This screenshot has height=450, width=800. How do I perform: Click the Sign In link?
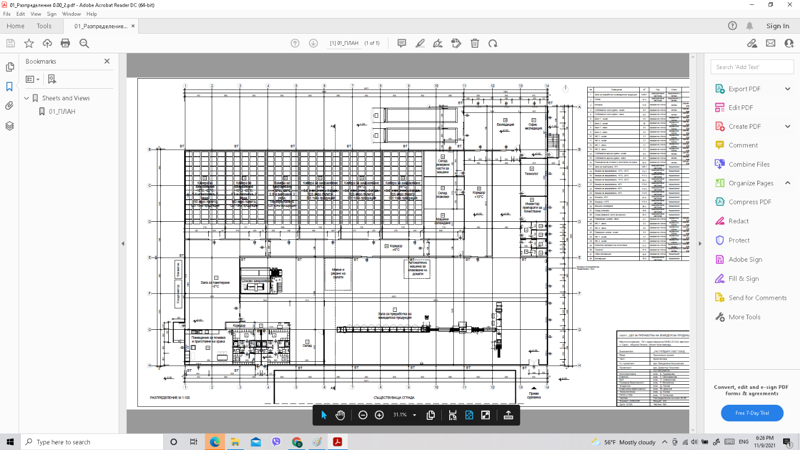point(777,26)
